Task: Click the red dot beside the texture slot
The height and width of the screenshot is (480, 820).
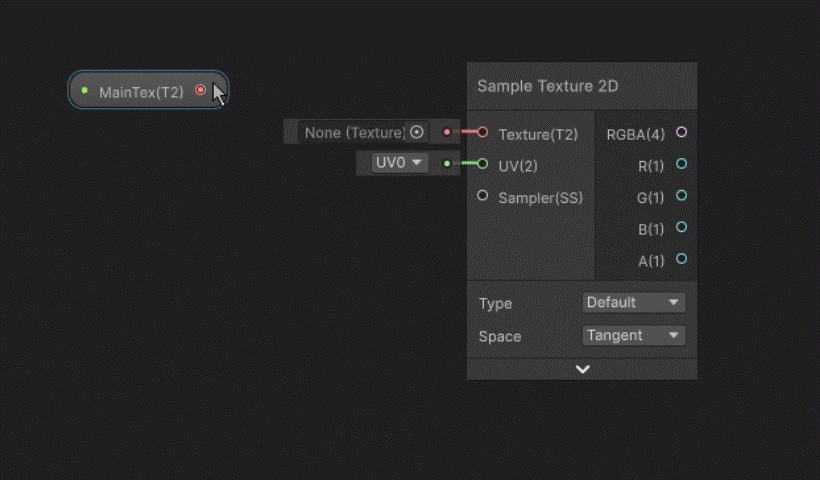Action: click(447, 132)
